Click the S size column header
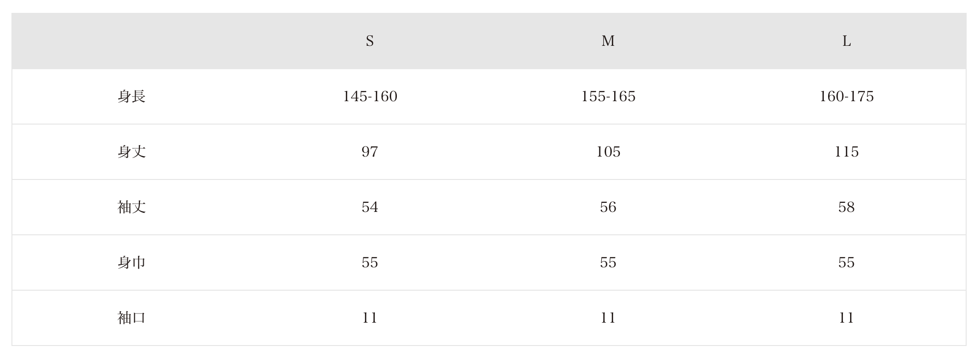The width and height of the screenshot is (980, 357). point(370,42)
